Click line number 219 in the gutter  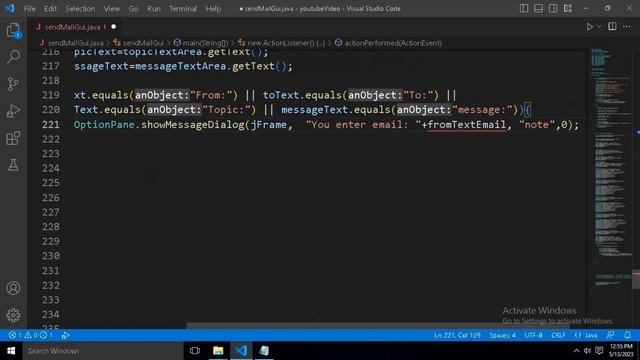point(51,95)
